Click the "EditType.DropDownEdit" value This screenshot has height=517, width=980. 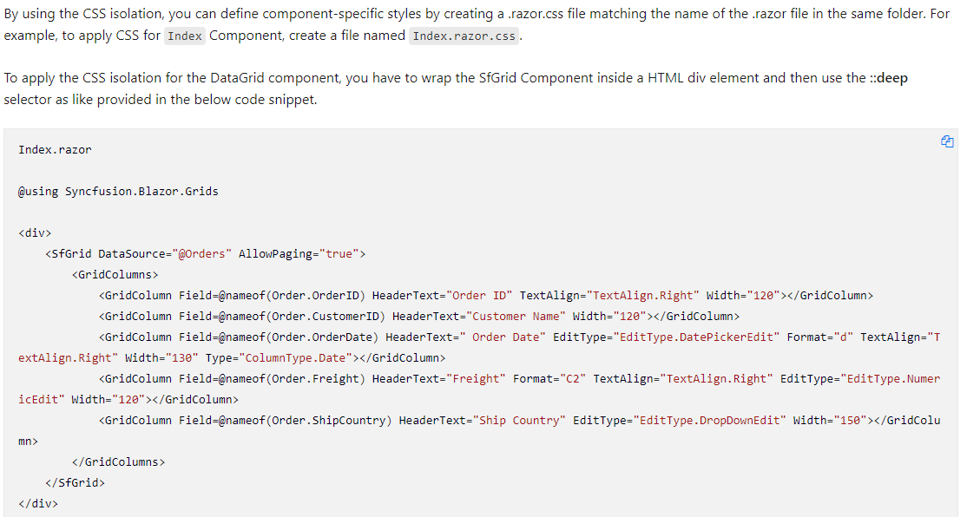pos(709,420)
